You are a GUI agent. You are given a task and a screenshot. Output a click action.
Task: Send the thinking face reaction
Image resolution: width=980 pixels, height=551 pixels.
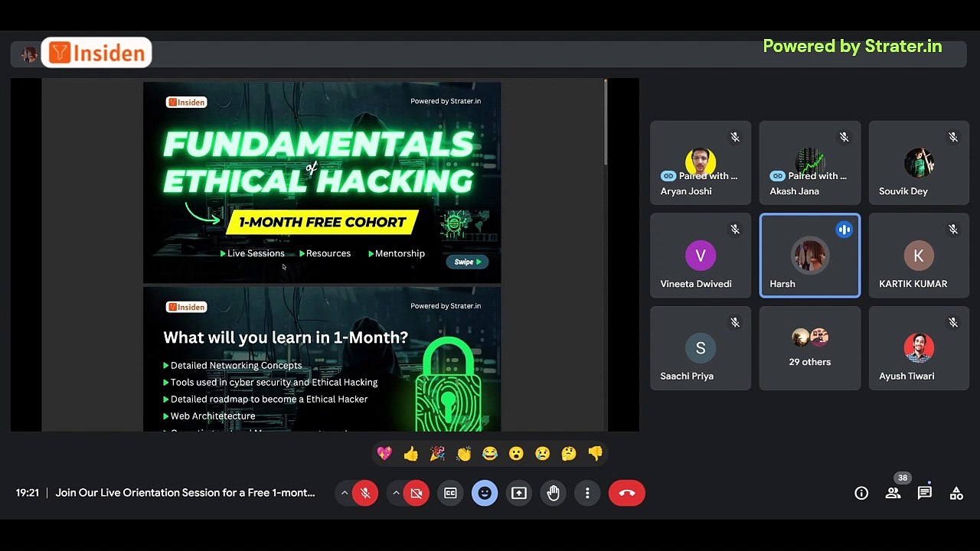569,454
